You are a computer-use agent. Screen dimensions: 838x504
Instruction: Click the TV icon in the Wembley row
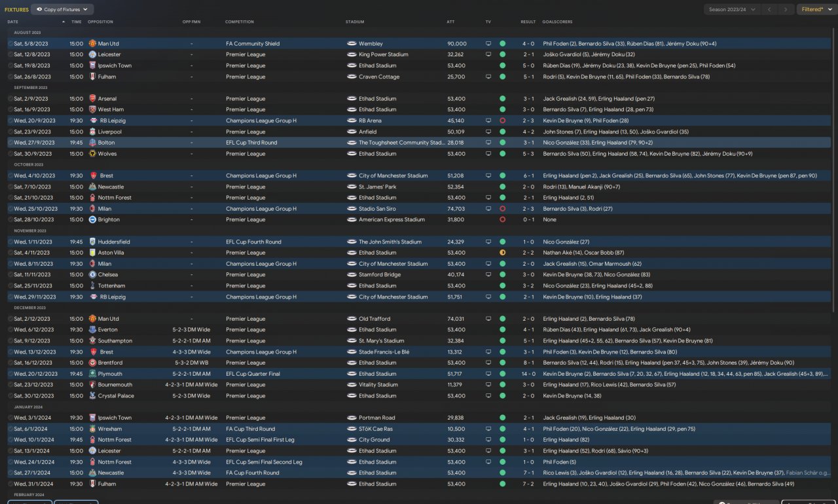point(488,44)
